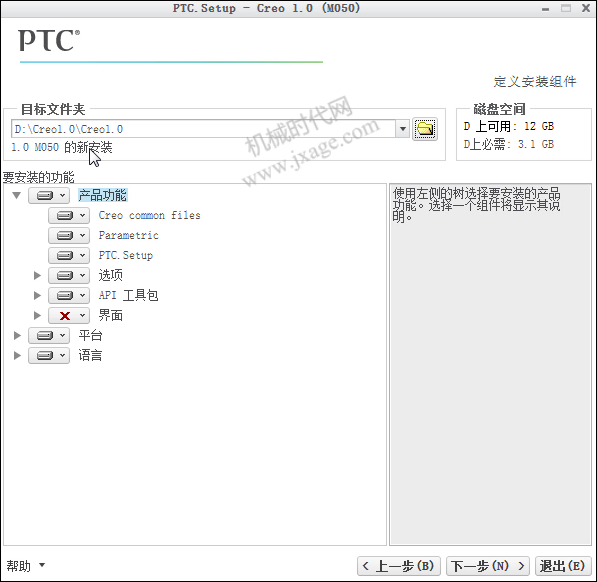Proceed with 下一步(N) button
Screen dimensions: 597x582
(x=487, y=566)
